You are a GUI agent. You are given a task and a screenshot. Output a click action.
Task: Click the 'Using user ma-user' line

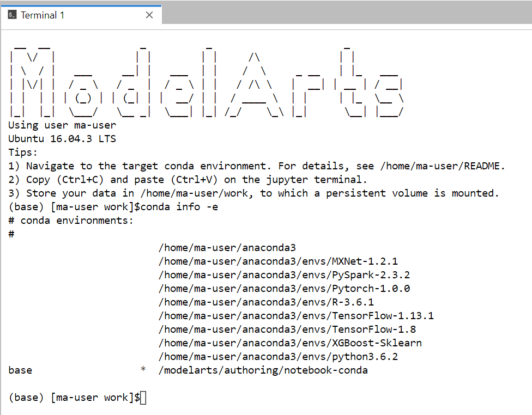tap(62, 125)
